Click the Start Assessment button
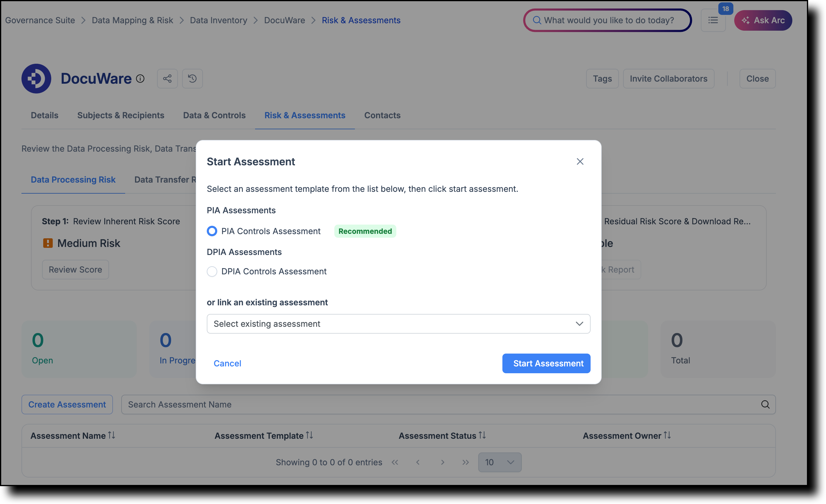The width and height of the screenshot is (826, 504). point(546,363)
